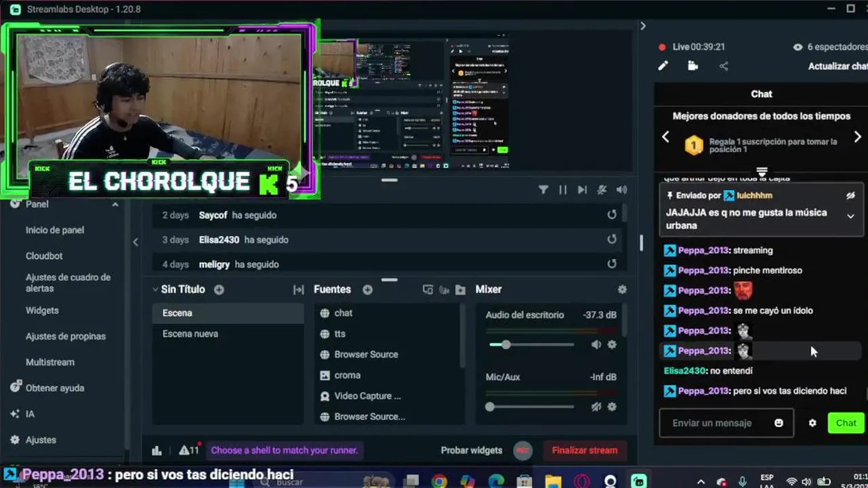Click the events volume speaker icon

[x=621, y=190]
